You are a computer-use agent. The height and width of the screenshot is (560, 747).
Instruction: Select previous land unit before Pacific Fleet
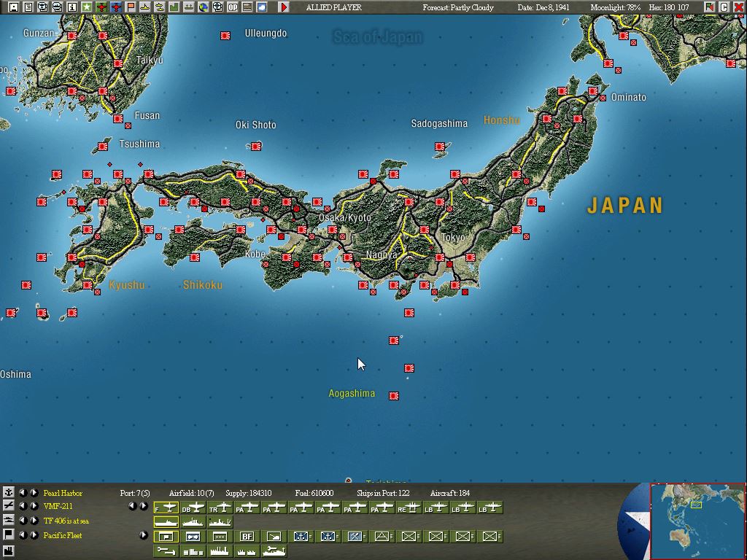pos(23,534)
